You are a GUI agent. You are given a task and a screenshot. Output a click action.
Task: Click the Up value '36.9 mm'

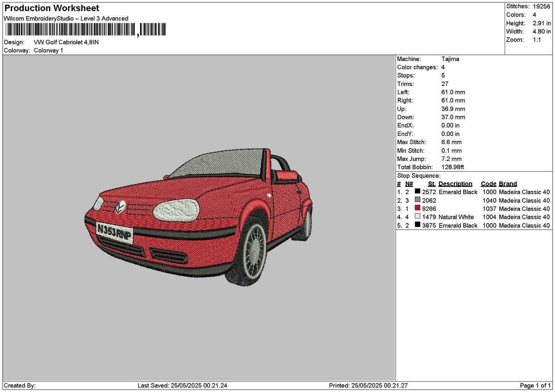click(x=453, y=109)
